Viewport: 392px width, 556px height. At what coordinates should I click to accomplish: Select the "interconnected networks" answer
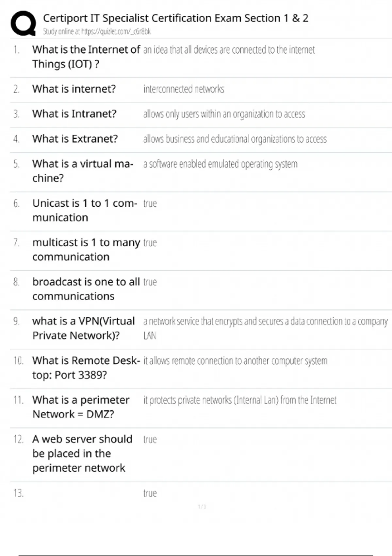click(184, 89)
